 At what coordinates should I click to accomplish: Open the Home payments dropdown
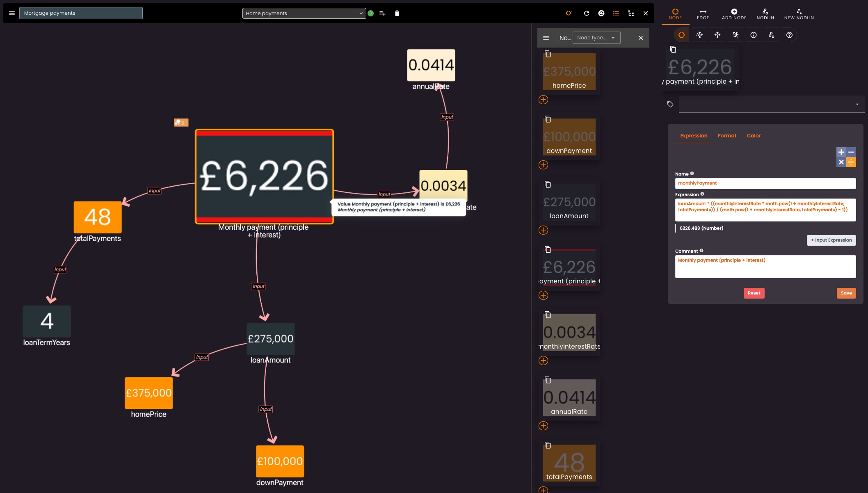pos(304,13)
